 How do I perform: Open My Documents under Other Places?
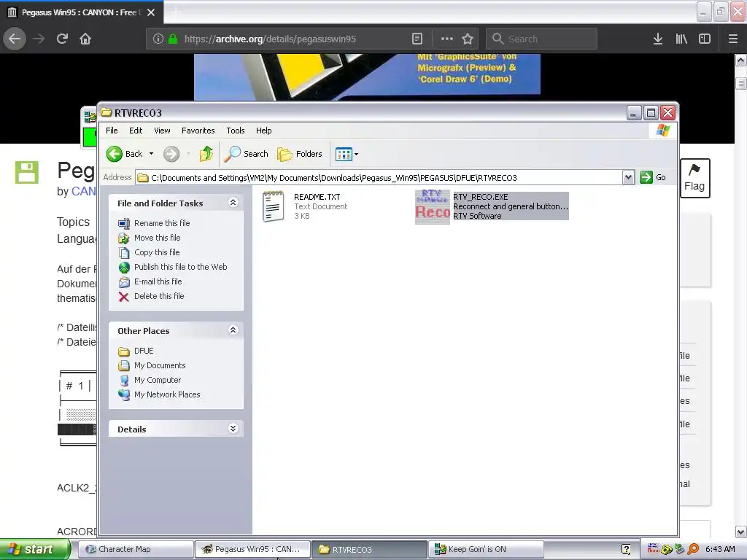tap(160, 366)
